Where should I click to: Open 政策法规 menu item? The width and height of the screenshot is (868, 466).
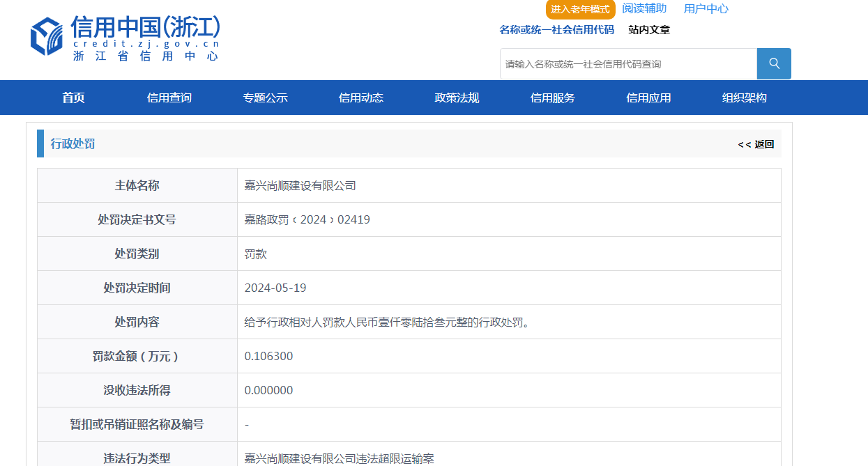click(x=457, y=98)
